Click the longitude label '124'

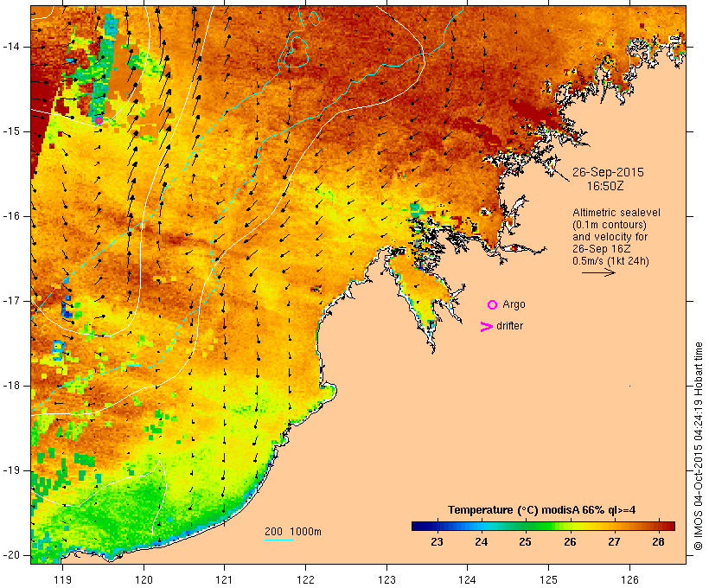tap(468, 579)
